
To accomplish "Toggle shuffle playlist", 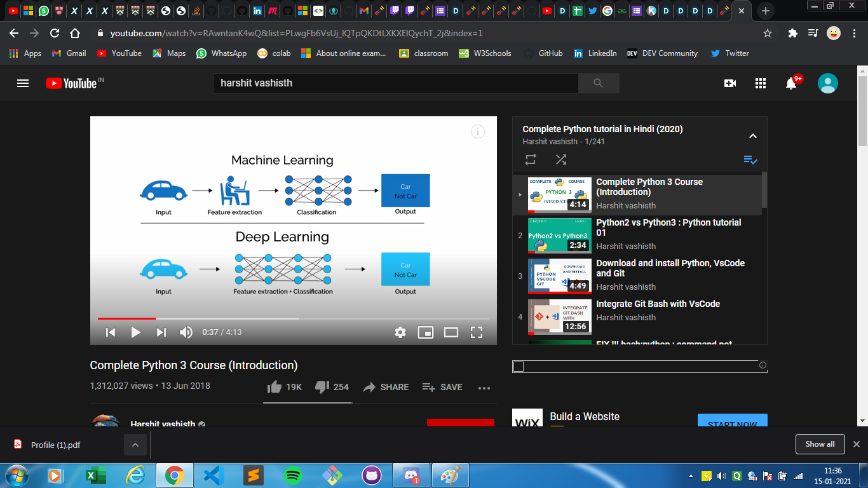I will [560, 159].
